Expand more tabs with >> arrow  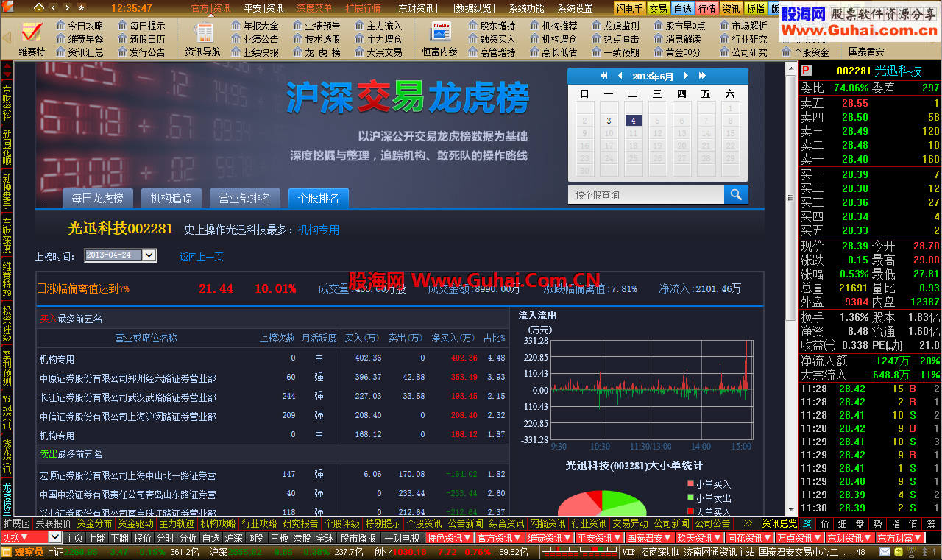click(747, 523)
